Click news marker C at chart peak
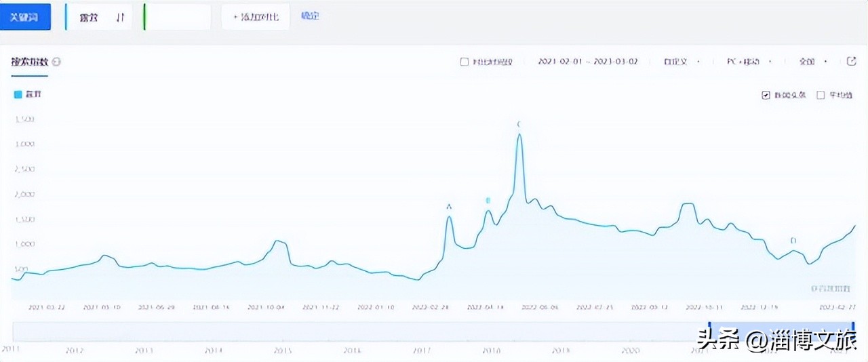The image size is (868, 362). coord(519,124)
